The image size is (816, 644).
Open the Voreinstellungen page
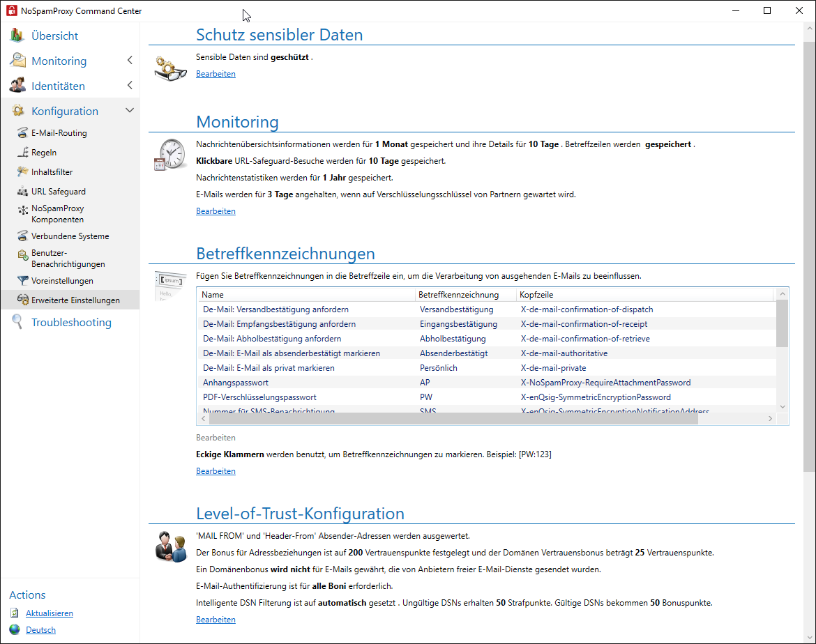click(x=62, y=280)
